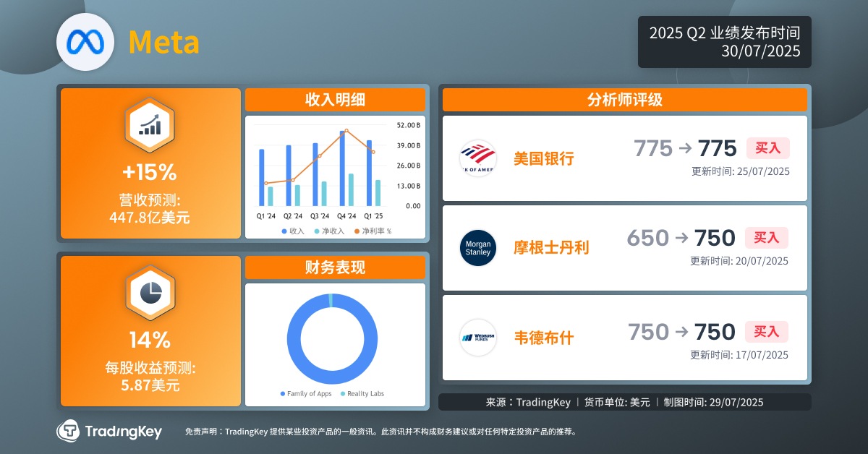868x454 pixels.
Task: Click the Meta infinity logo
Action: [x=86, y=41]
